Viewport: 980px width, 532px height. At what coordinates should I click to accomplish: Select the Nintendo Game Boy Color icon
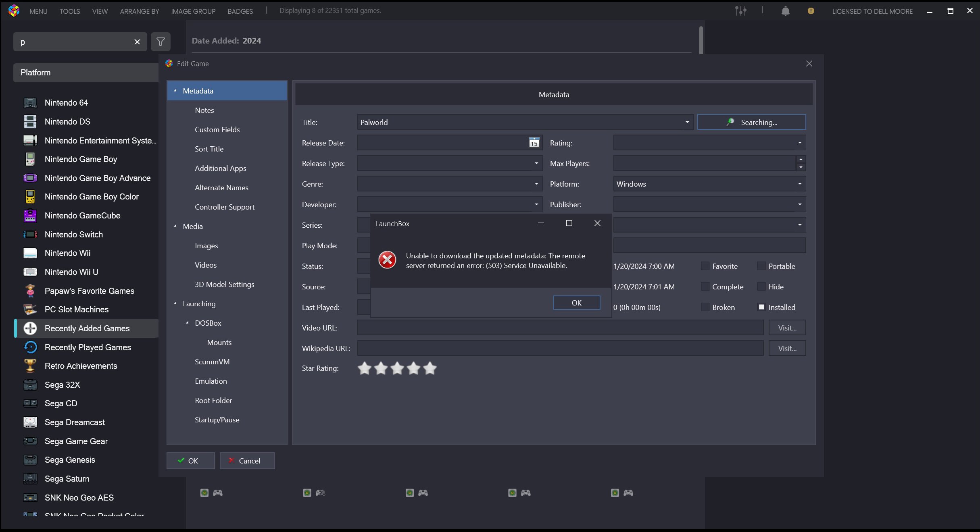point(30,197)
